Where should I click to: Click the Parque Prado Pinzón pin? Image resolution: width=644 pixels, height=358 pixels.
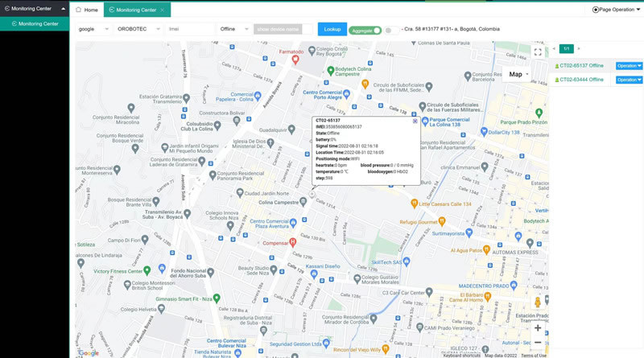tap(539, 113)
